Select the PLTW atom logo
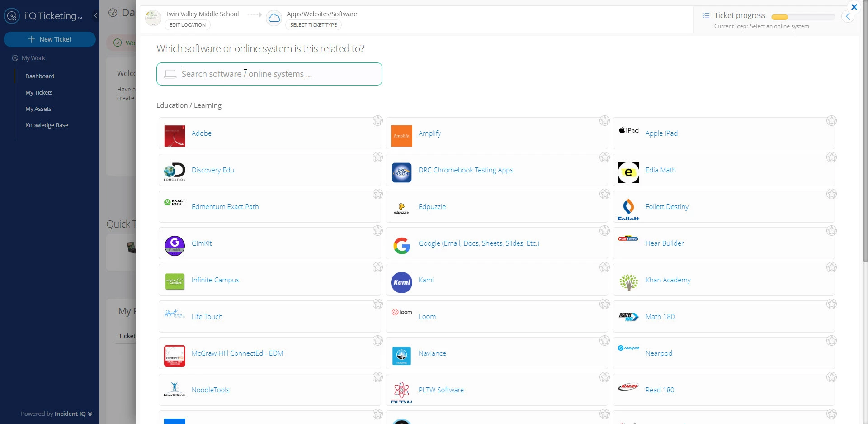This screenshot has width=868, height=424. tap(401, 392)
